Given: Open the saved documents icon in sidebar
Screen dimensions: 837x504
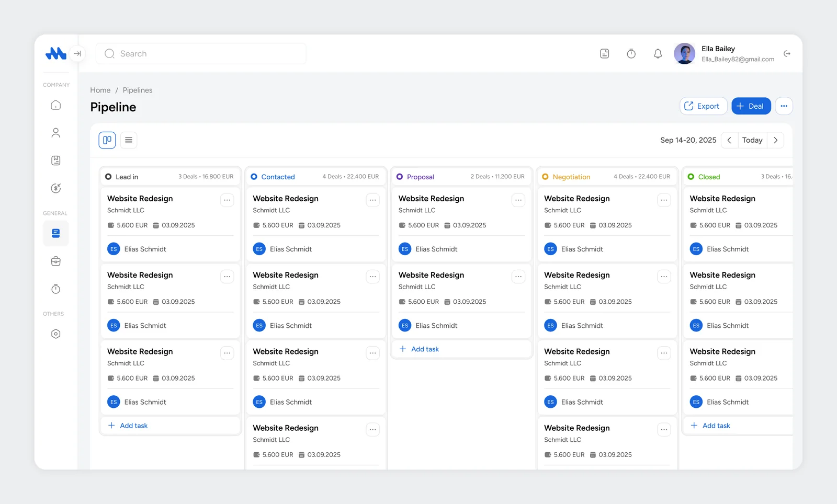Looking at the screenshot, I should pyautogui.click(x=56, y=161).
